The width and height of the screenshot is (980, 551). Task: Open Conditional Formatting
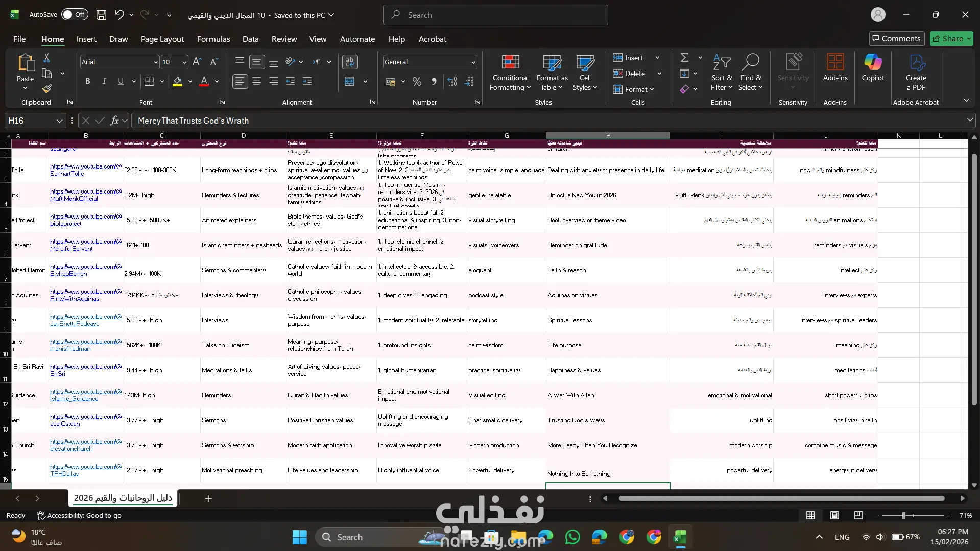click(x=510, y=73)
